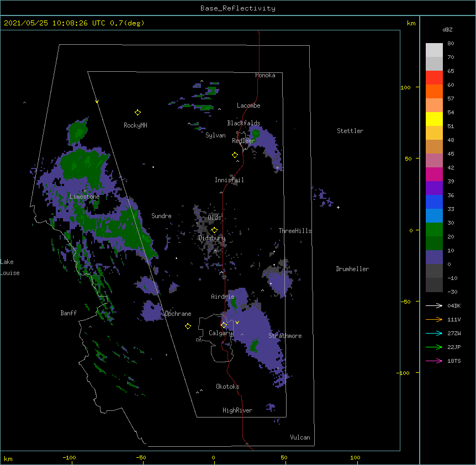
Task: Click the Sundre label
Action: (x=161, y=216)
